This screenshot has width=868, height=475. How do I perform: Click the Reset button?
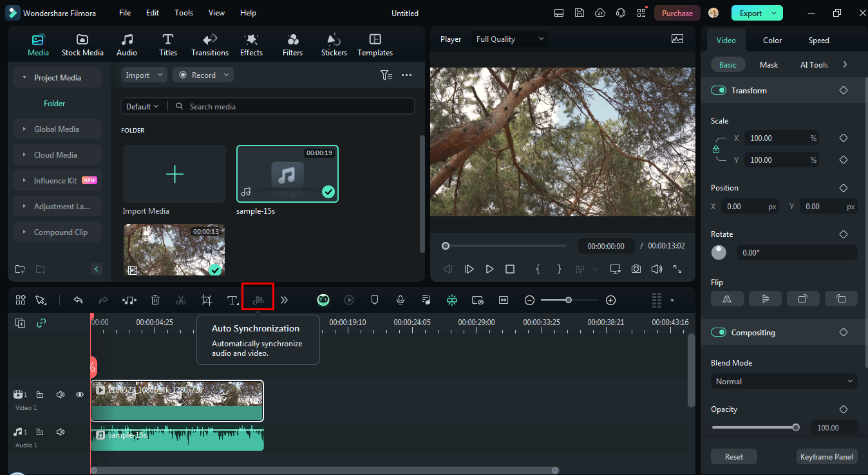tap(734, 457)
